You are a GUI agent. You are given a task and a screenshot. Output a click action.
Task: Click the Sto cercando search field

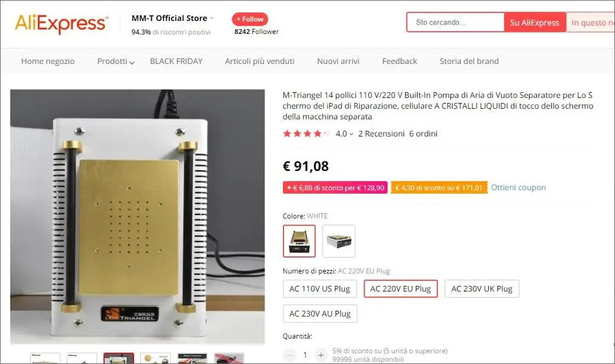click(x=455, y=22)
